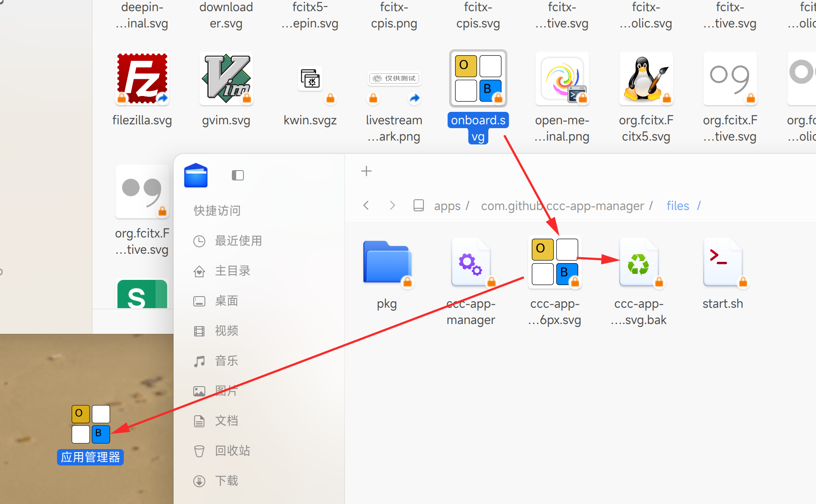Toggle the sidebar panel button
Viewport: 816px width, 504px height.
238,175
